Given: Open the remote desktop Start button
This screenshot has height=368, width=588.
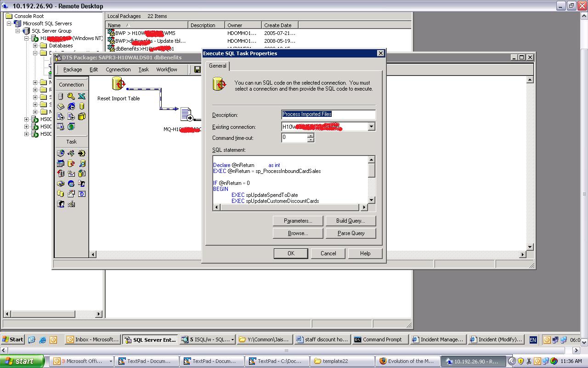Looking at the screenshot, I should [x=13, y=339].
